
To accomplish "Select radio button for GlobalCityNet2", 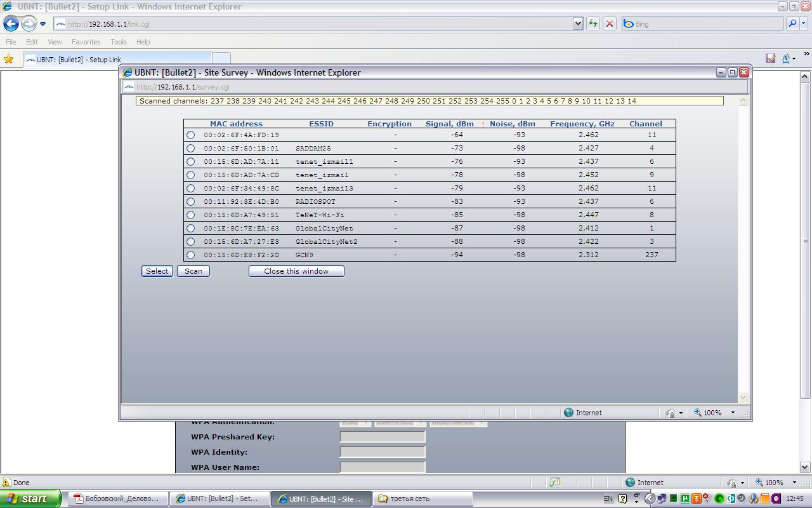I will click(x=190, y=242).
